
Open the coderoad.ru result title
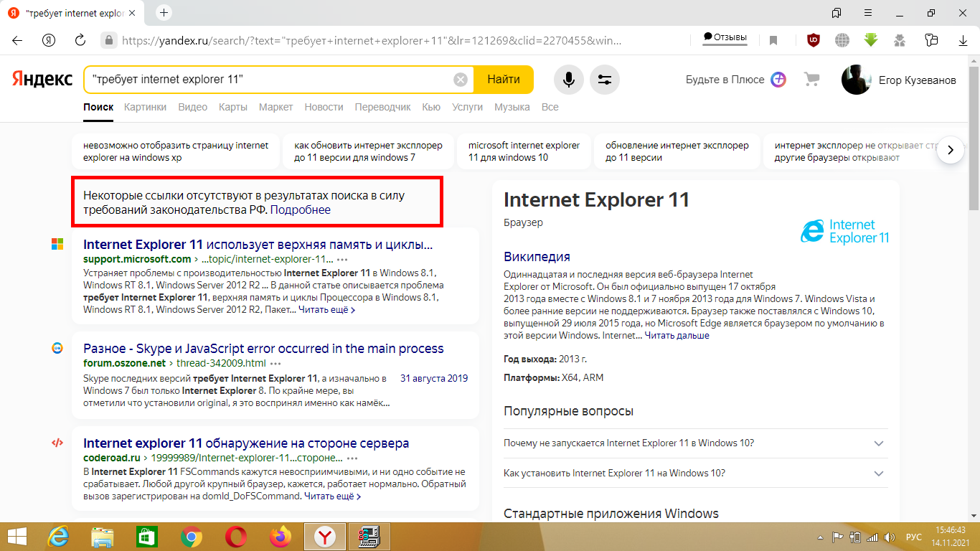(246, 443)
